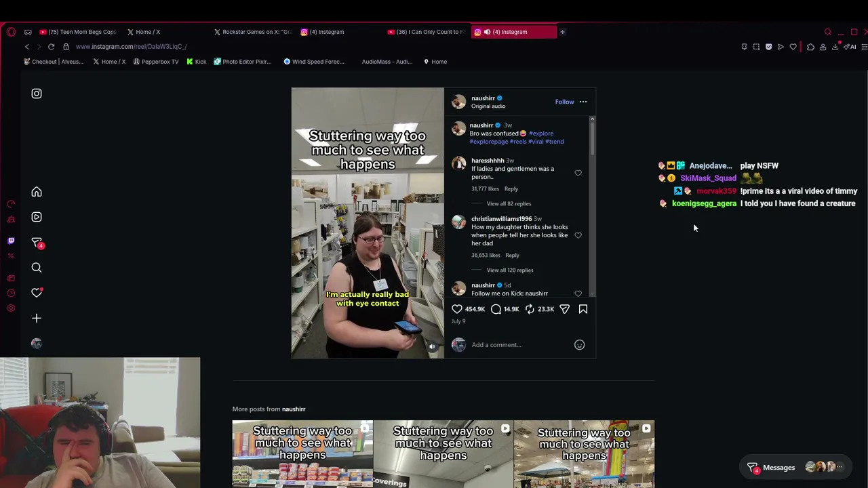Go back to previous page
The image size is (868, 488).
[26, 47]
